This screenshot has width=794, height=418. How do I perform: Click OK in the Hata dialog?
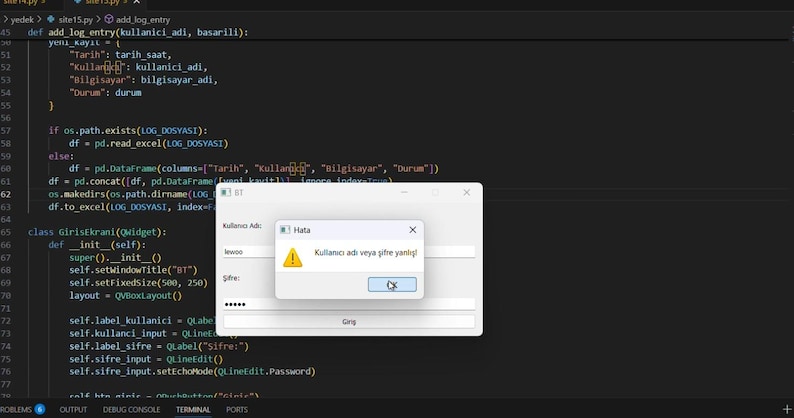392,285
